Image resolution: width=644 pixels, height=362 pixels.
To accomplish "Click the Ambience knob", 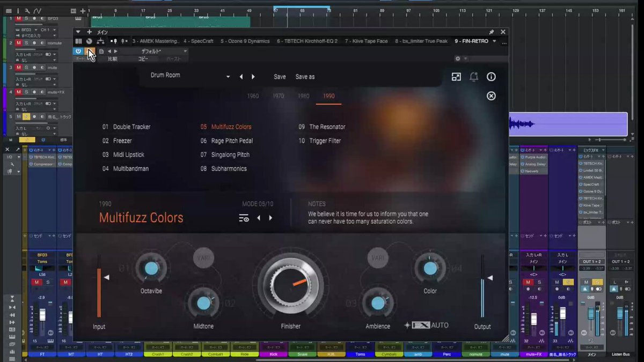I will click(x=378, y=303).
